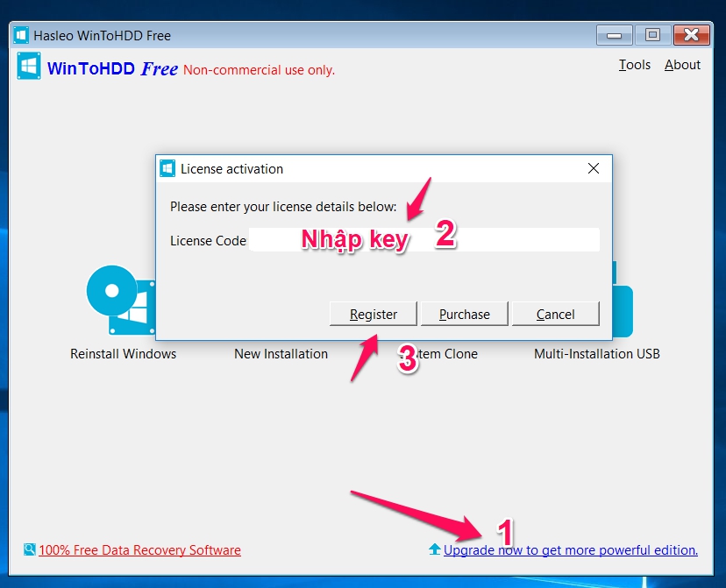Choose the Multi-Installation USB label
This screenshot has width=726, height=588.
point(596,354)
